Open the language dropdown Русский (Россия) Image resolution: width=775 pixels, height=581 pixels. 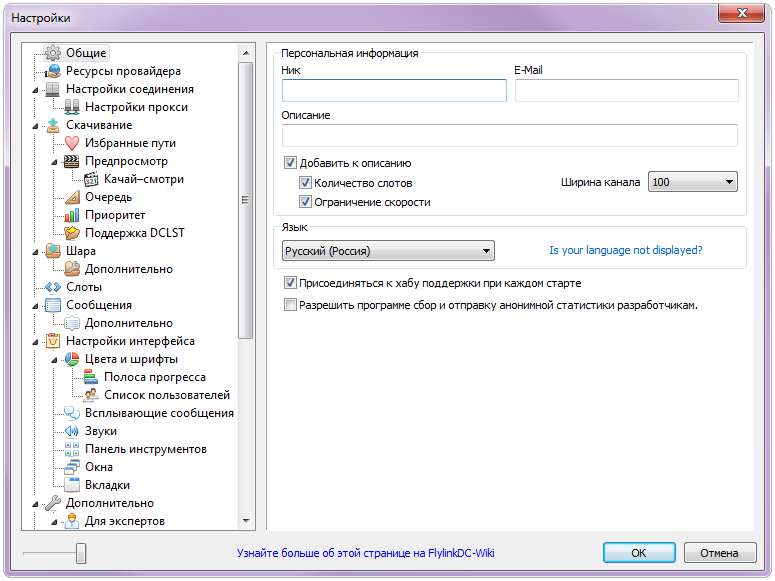coord(387,251)
